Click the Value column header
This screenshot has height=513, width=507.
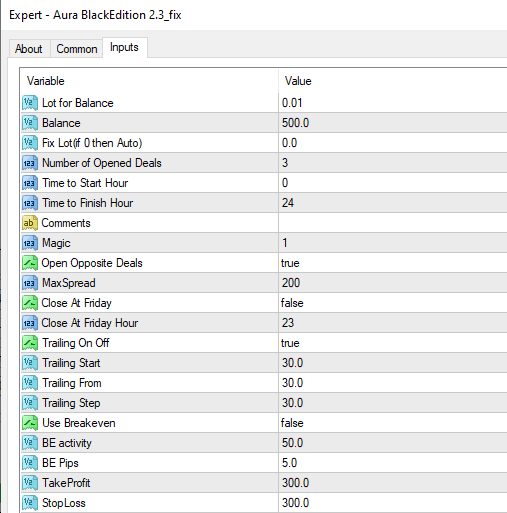tap(393, 81)
